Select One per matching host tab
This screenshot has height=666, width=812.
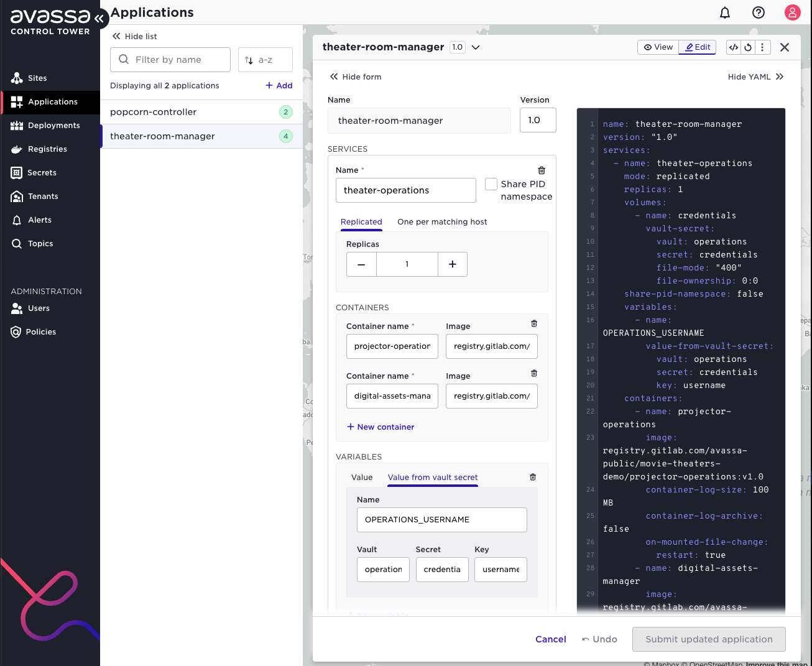point(442,222)
